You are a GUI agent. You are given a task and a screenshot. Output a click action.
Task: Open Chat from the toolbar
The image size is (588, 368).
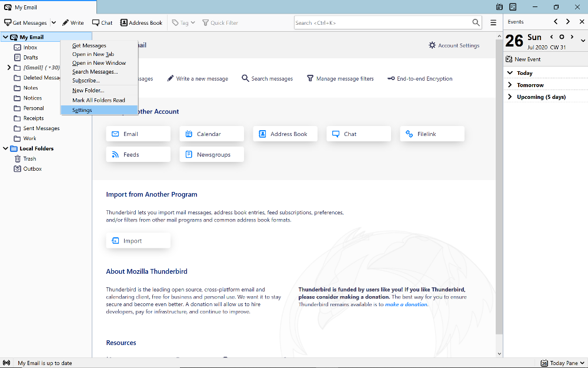tap(102, 22)
